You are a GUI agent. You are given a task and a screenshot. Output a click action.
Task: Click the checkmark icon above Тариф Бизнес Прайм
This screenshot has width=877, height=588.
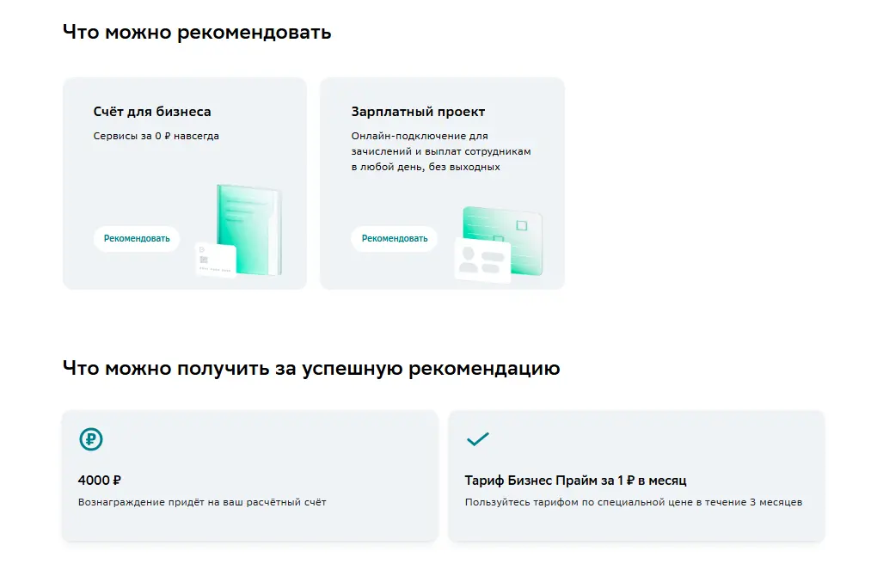pyautogui.click(x=478, y=438)
